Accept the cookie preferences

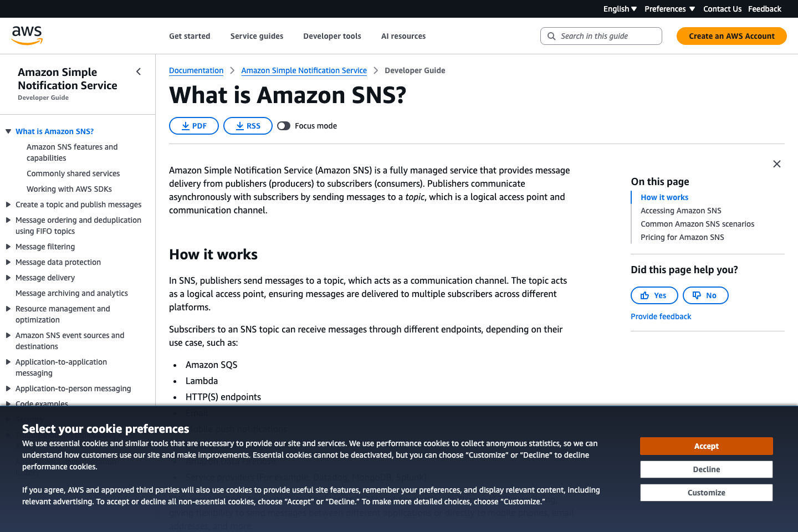(706, 446)
